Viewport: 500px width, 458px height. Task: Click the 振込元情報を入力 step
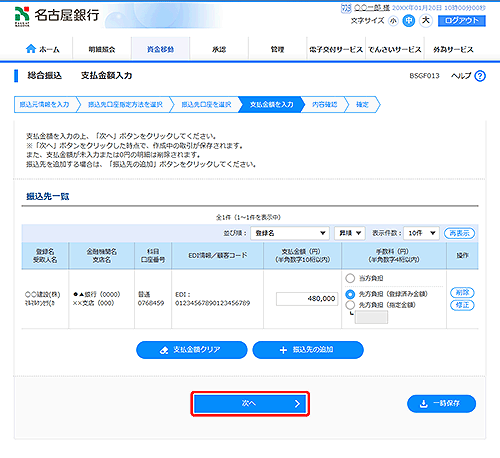pyautogui.click(x=45, y=105)
